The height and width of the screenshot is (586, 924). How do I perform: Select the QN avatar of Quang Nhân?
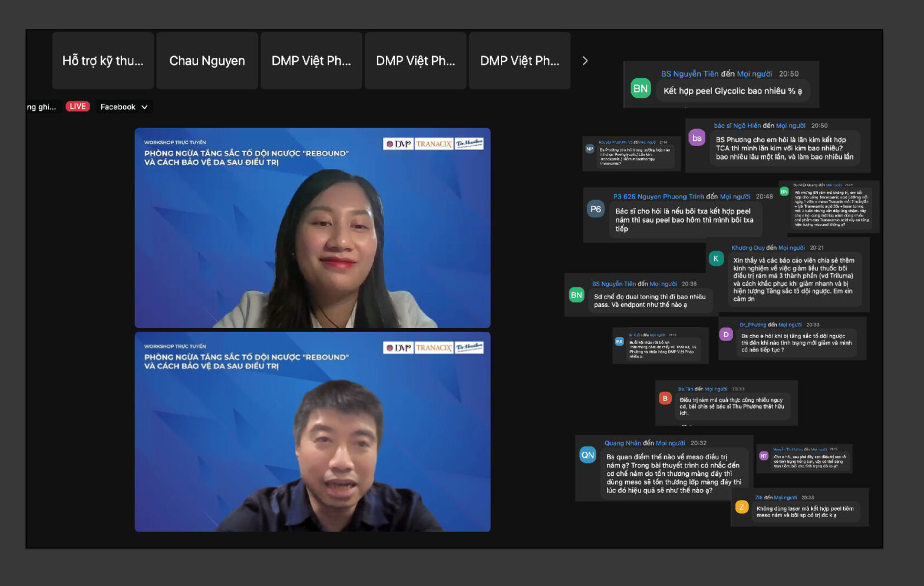click(x=588, y=455)
